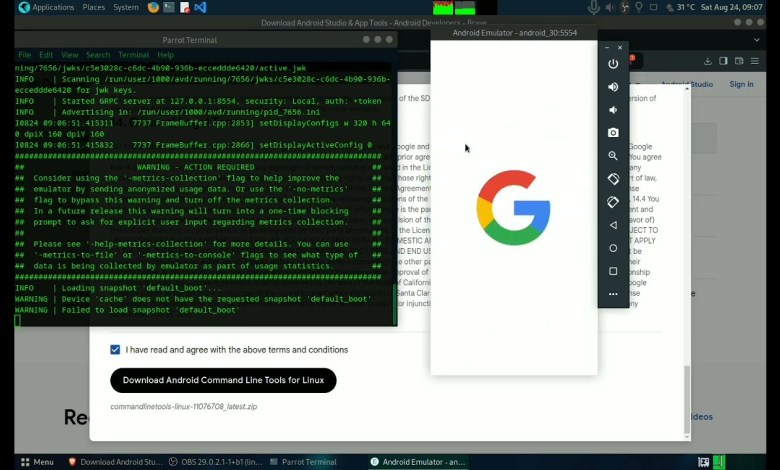Open Brave wallet icon in toolbar

point(739,61)
